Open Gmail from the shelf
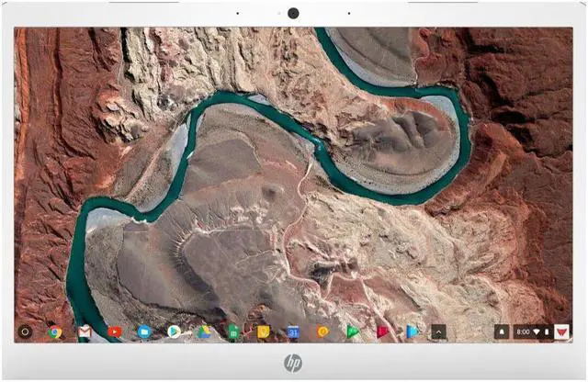 coord(85,331)
